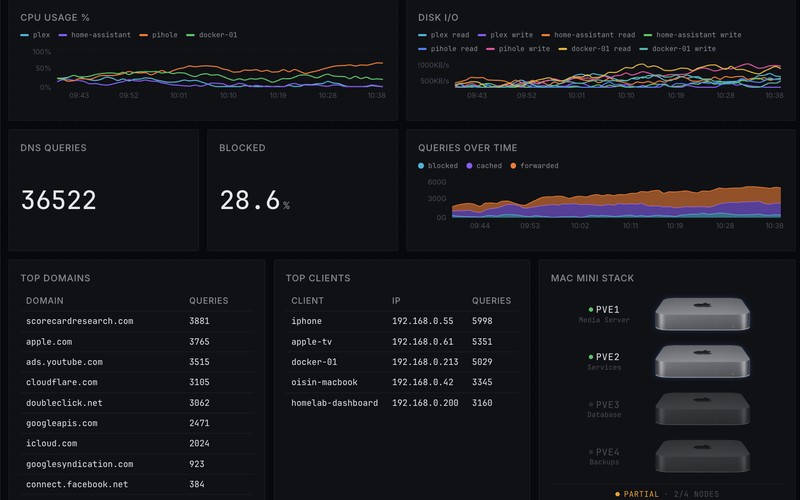
Task: Click the DOMAIN column header
Action: click(x=45, y=301)
